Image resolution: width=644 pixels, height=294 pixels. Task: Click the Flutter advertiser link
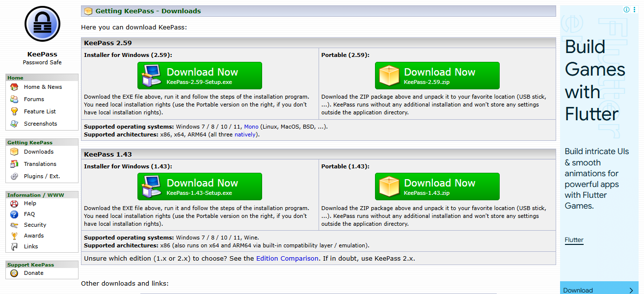[574, 240]
